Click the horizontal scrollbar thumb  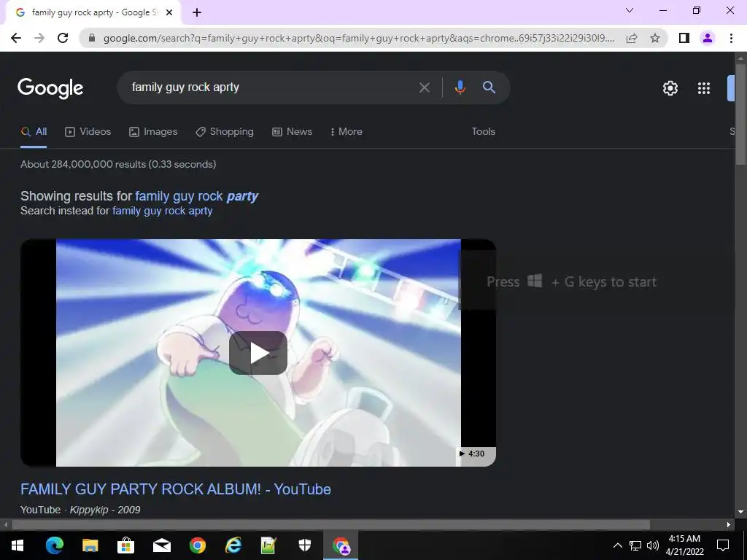(x=331, y=525)
